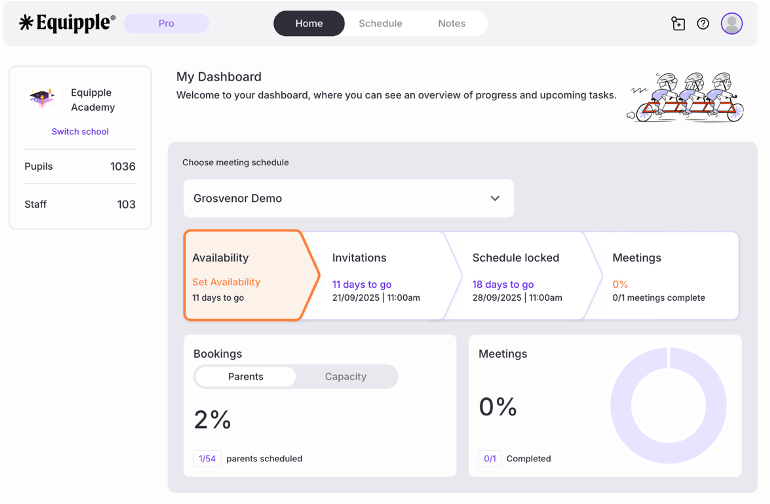Screen dimensions: 770x504
Task: Open the user profile avatar
Action: 732,24
